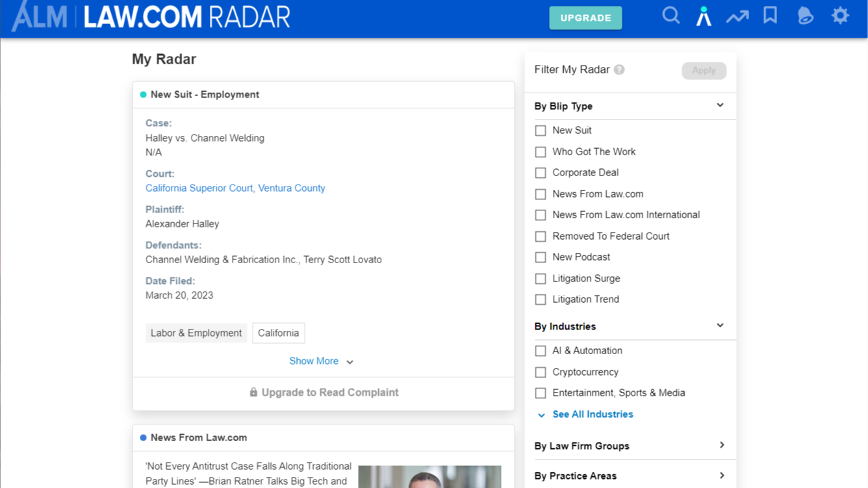Click the defendants Channel Welding & Fabrication text
This screenshot has height=488, width=868.
click(x=263, y=259)
